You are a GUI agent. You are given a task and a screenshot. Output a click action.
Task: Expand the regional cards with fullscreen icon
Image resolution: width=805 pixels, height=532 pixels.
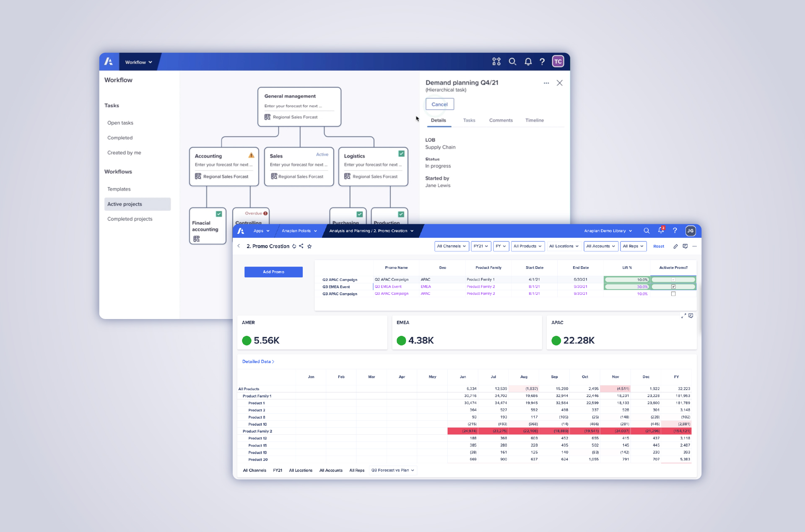(x=683, y=316)
